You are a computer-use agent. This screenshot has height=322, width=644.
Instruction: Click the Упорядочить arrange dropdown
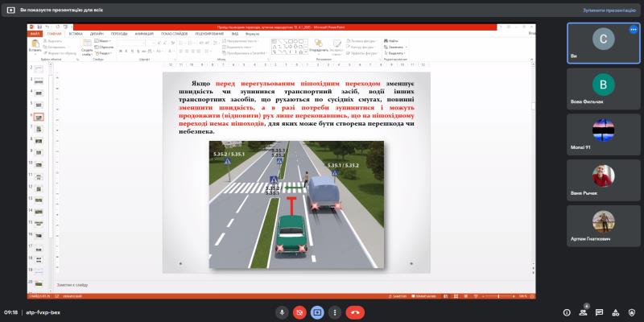pos(319,47)
